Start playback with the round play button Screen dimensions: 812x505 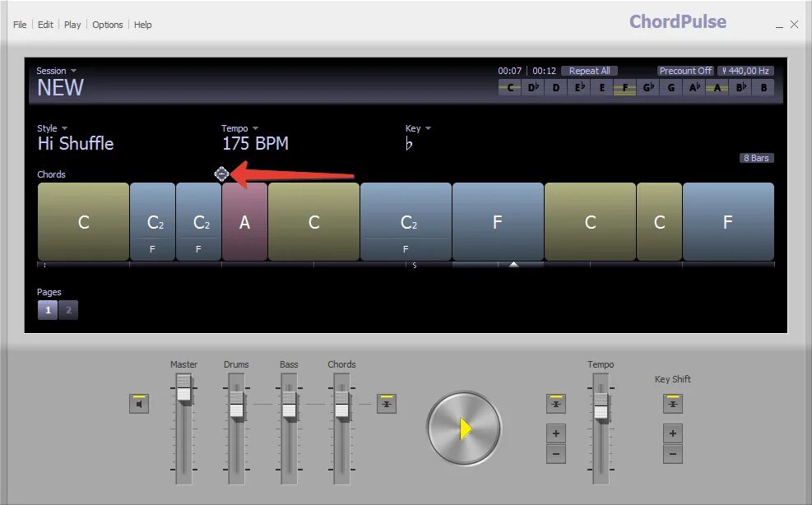(x=464, y=429)
